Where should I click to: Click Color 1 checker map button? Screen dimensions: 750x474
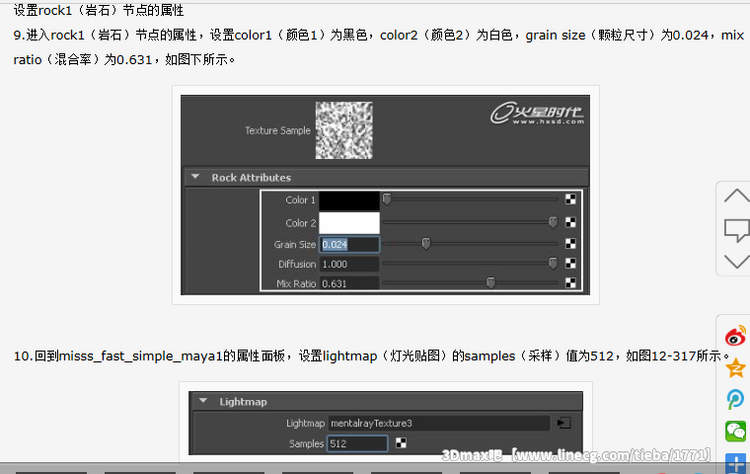click(570, 199)
